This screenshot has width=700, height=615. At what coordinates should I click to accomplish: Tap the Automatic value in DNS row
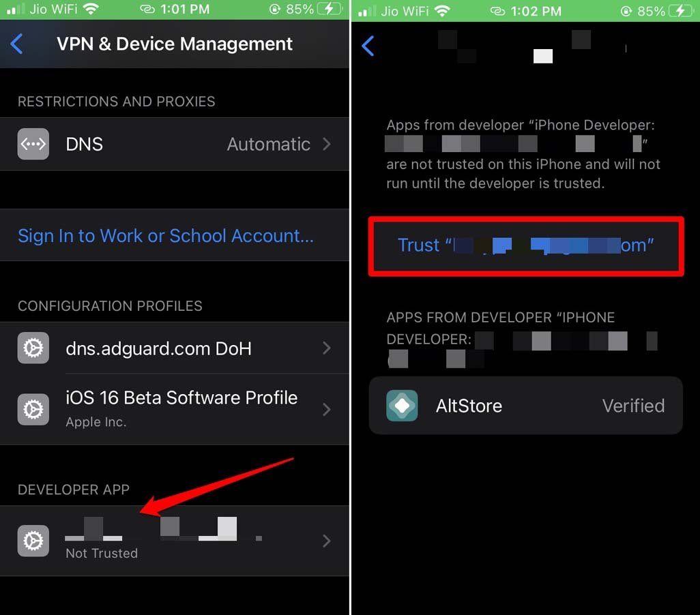click(x=268, y=144)
